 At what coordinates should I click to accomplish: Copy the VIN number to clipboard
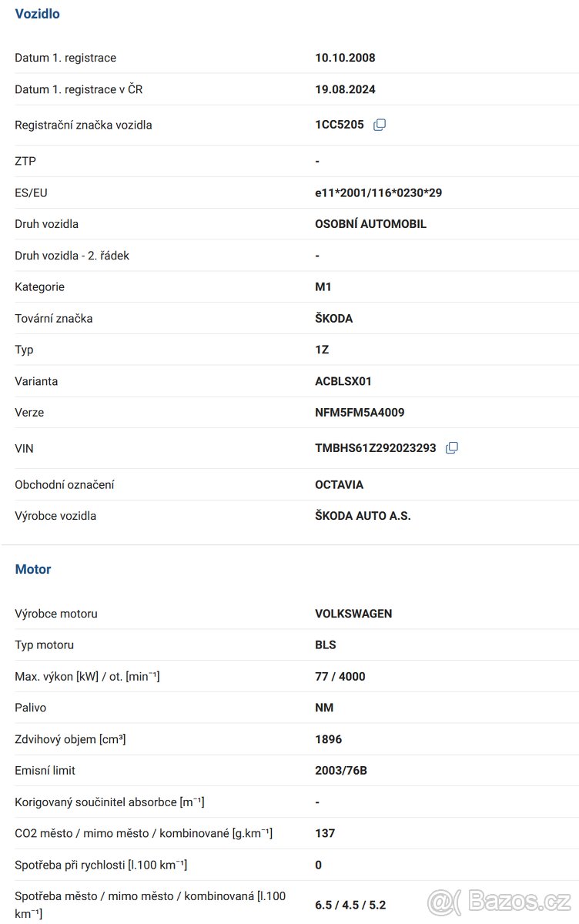(x=452, y=448)
